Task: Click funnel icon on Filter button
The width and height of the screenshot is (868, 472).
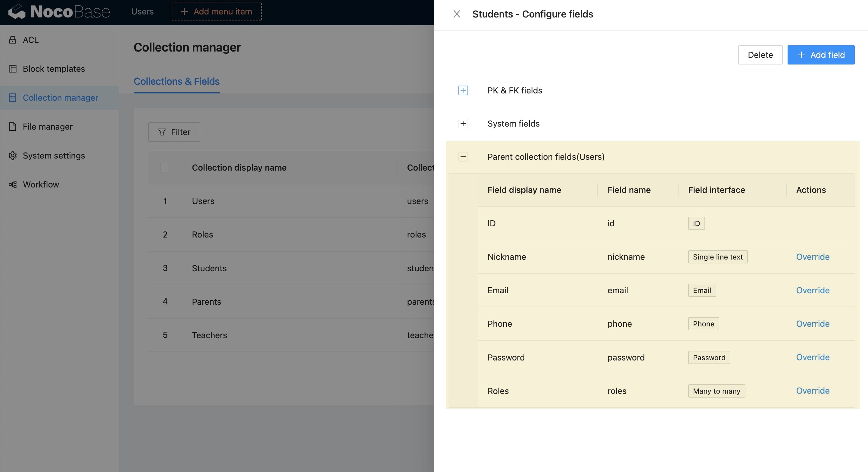Action: (x=162, y=132)
